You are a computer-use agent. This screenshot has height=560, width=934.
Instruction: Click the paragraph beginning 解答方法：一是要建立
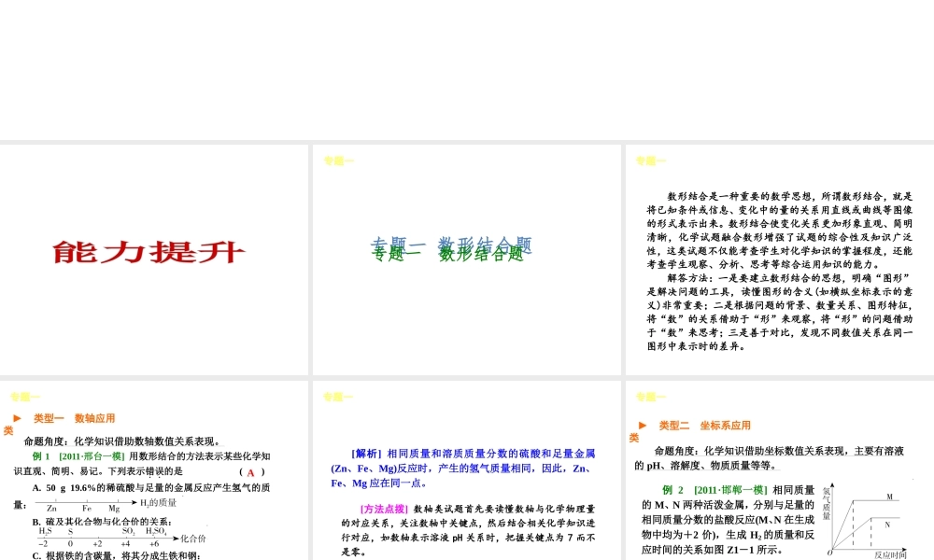click(780, 312)
